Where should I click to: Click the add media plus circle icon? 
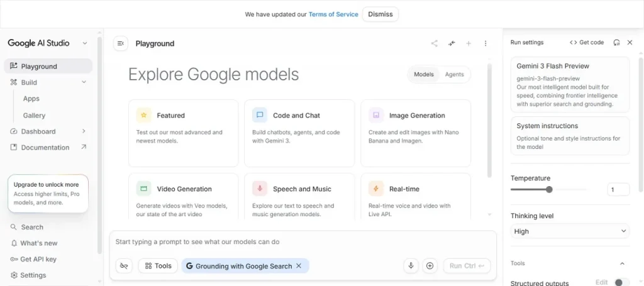pyautogui.click(x=430, y=266)
